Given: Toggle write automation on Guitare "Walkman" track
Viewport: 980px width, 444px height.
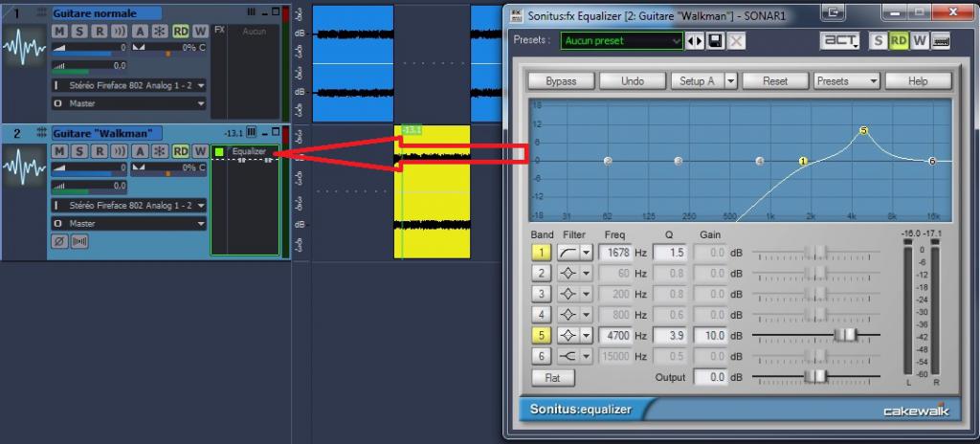Looking at the screenshot, I should (x=200, y=151).
